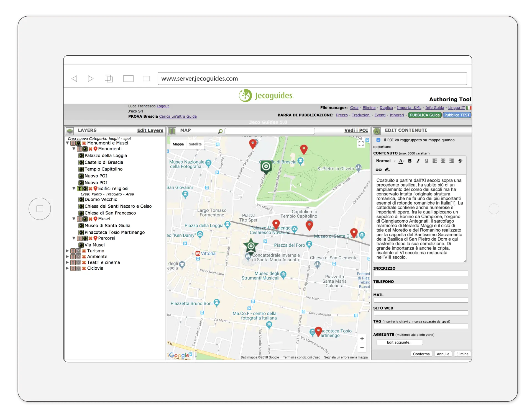This screenshot has width=532, height=418.
Task: Open the Normal paragraph style dropdown
Action: [x=385, y=161]
